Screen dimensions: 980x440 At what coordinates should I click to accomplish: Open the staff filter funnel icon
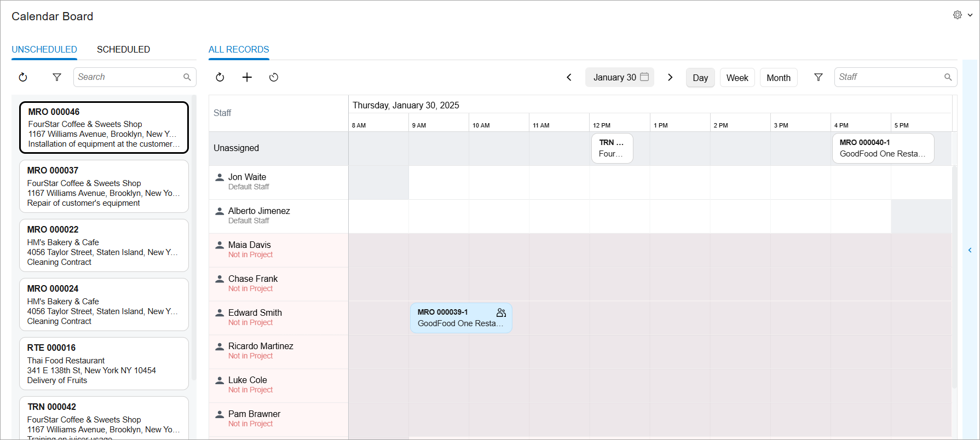click(818, 77)
